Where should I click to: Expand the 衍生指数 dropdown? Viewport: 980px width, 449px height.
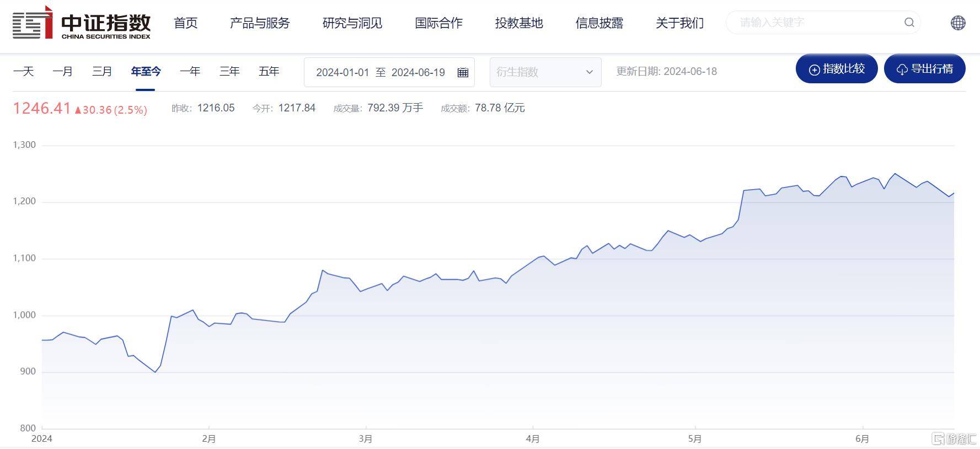(x=545, y=72)
